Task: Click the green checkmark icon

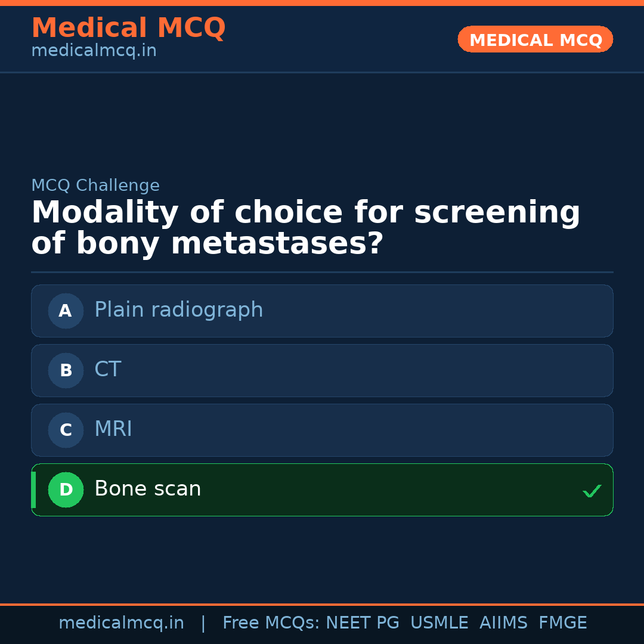Action: [x=592, y=491]
